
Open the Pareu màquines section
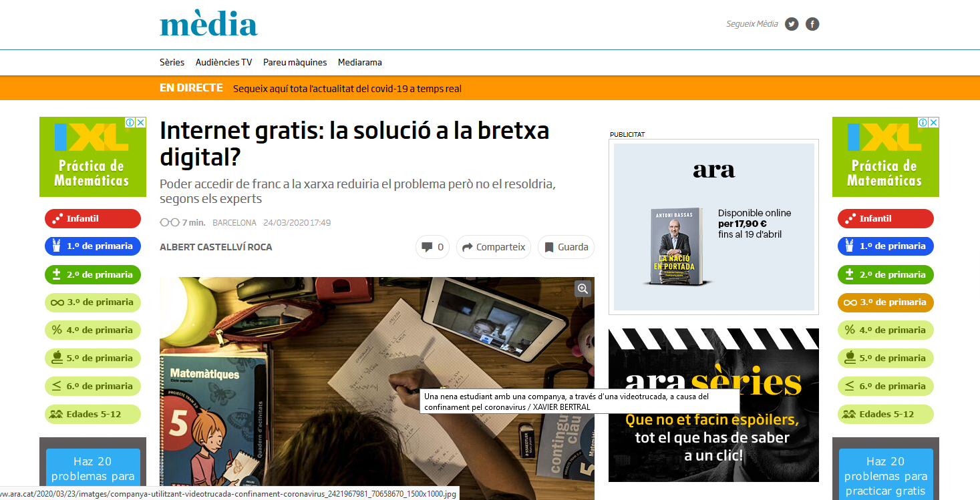(295, 62)
